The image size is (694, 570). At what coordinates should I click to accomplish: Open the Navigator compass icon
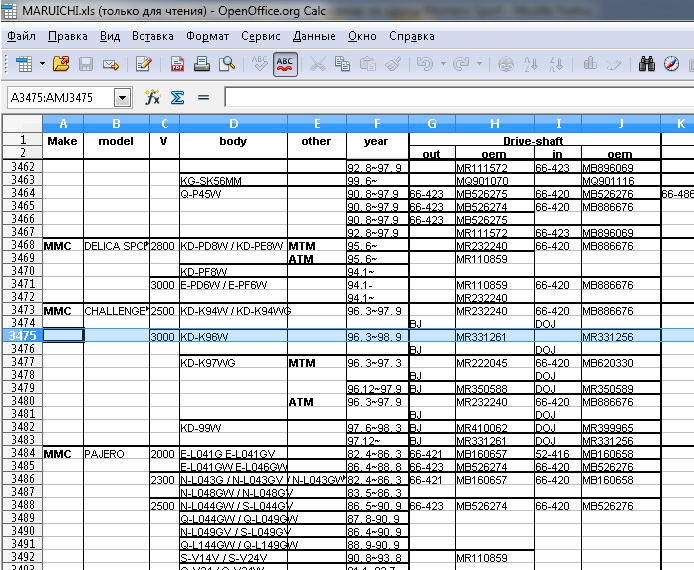pyautogui.click(x=672, y=64)
